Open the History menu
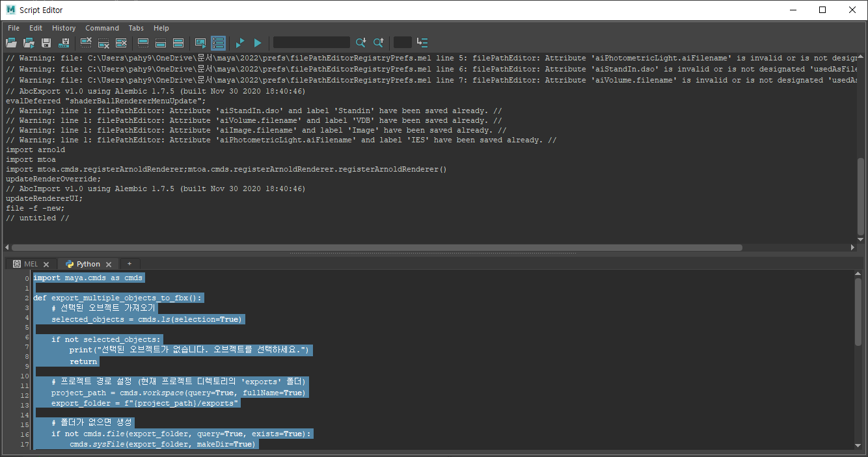Image resolution: width=868 pixels, height=457 pixels. (x=64, y=28)
